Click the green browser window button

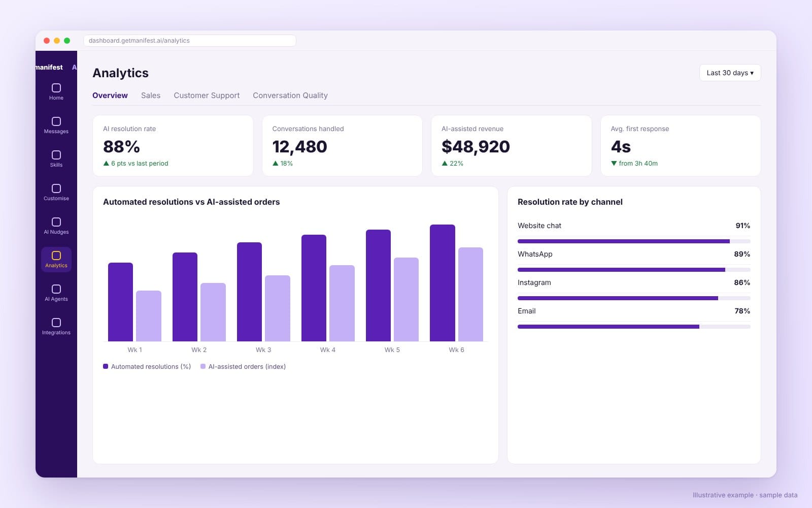point(67,41)
